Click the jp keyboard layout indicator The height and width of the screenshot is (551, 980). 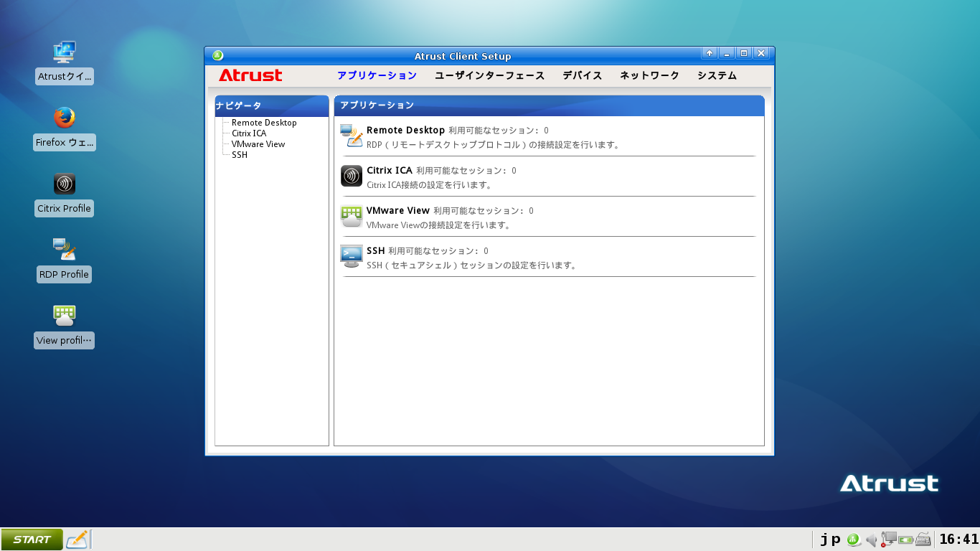[x=831, y=540]
